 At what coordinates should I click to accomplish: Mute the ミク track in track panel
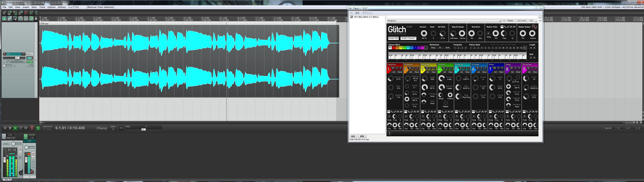click(28, 54)
